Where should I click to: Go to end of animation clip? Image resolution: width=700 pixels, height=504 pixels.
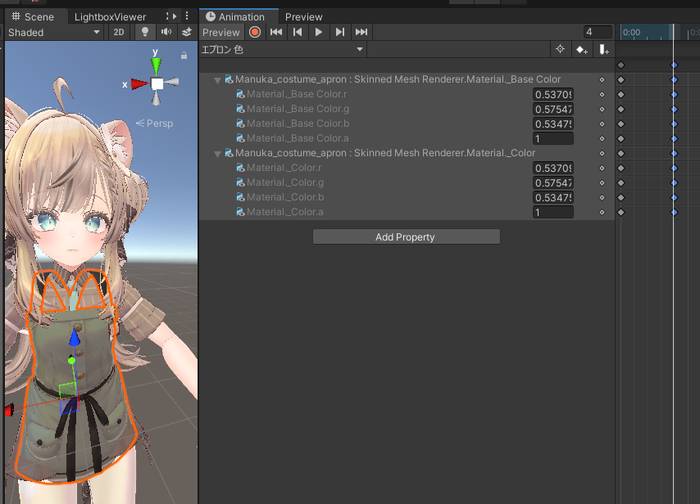tap(361, 32)
